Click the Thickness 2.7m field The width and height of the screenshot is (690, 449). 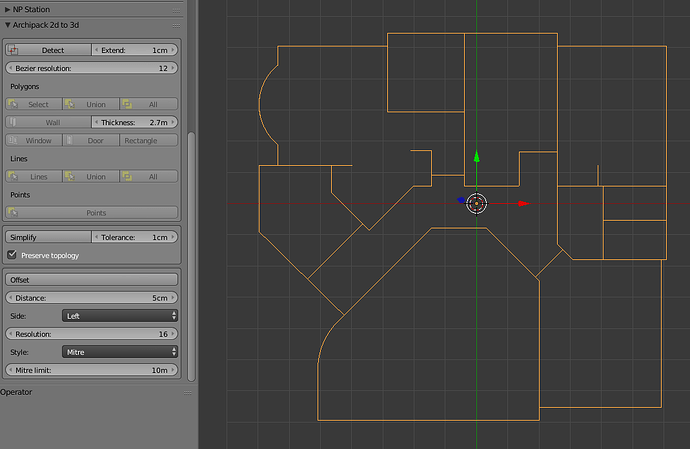[135, 122]
